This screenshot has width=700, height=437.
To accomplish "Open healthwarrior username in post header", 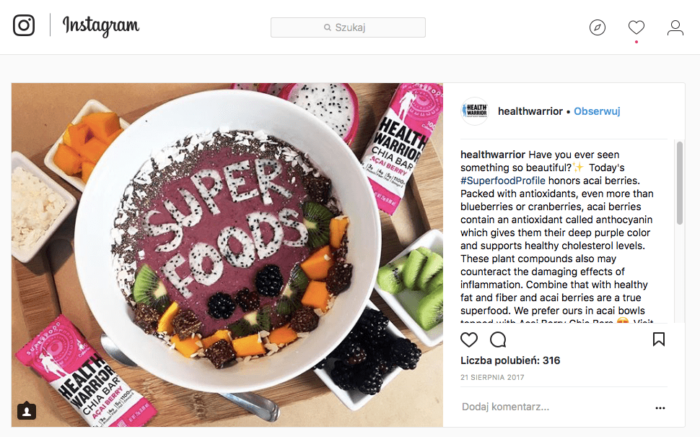I will [530, 111].
